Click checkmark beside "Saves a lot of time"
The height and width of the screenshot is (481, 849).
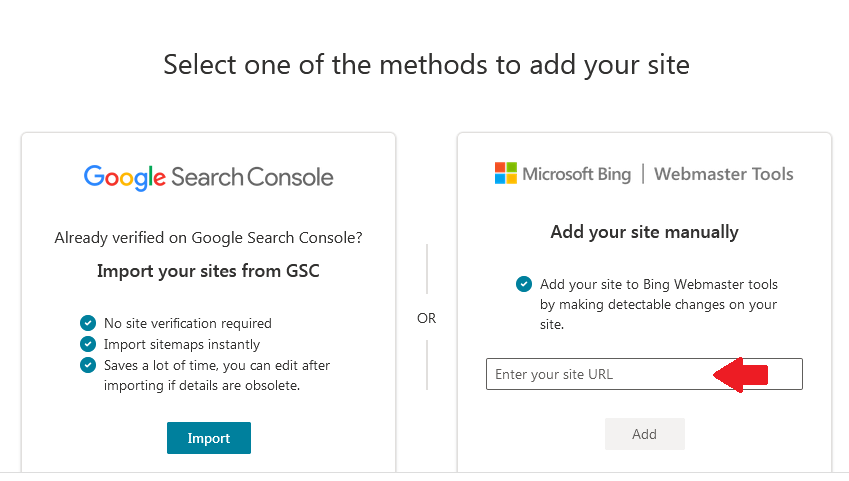88,365
